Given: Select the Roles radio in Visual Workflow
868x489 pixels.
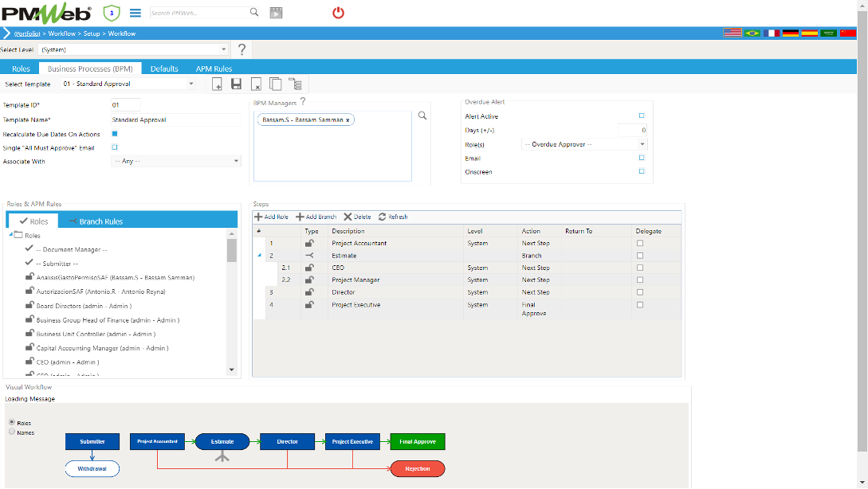Looking at the screenshot, I should click(x=12, y=422).
